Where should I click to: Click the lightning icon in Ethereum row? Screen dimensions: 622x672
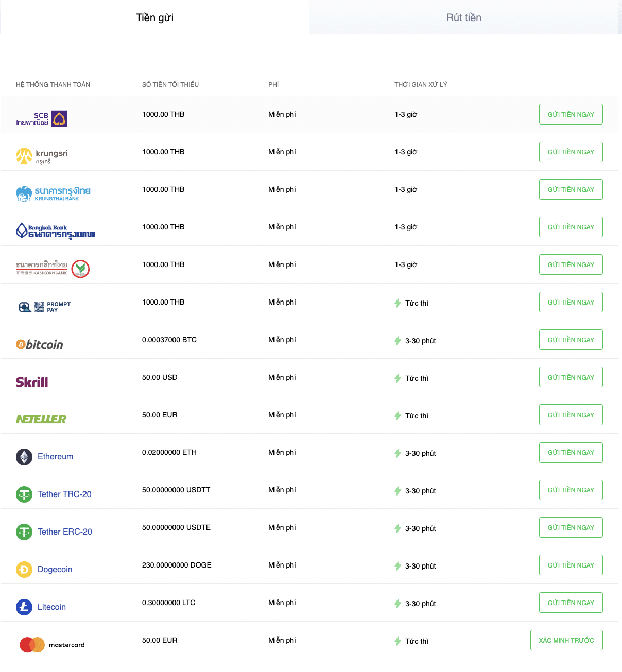[x=398, y=453]
